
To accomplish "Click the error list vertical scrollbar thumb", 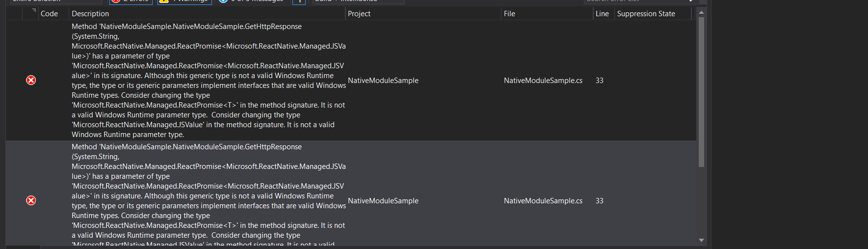I will (x=701, y=92).
